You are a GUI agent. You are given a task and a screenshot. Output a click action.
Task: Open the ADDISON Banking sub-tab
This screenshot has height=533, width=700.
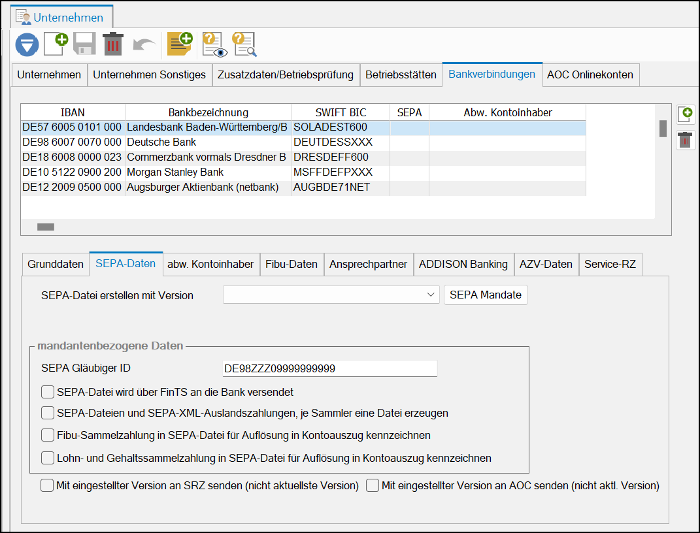coord(463,264)
